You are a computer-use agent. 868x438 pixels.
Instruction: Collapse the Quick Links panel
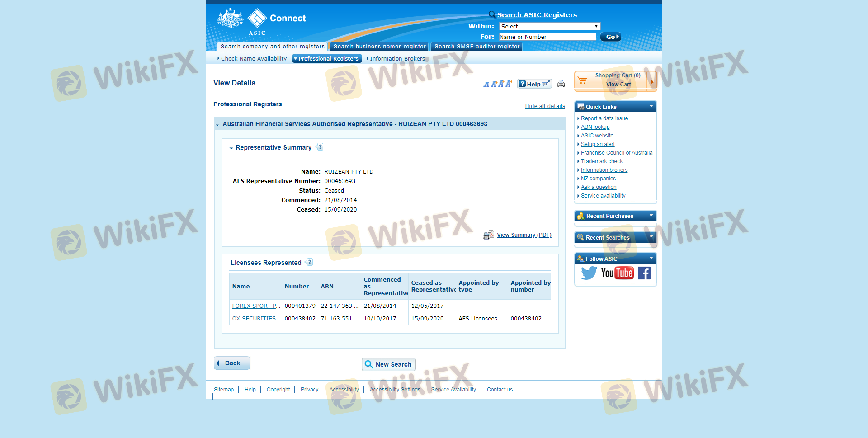click(651, 107)
